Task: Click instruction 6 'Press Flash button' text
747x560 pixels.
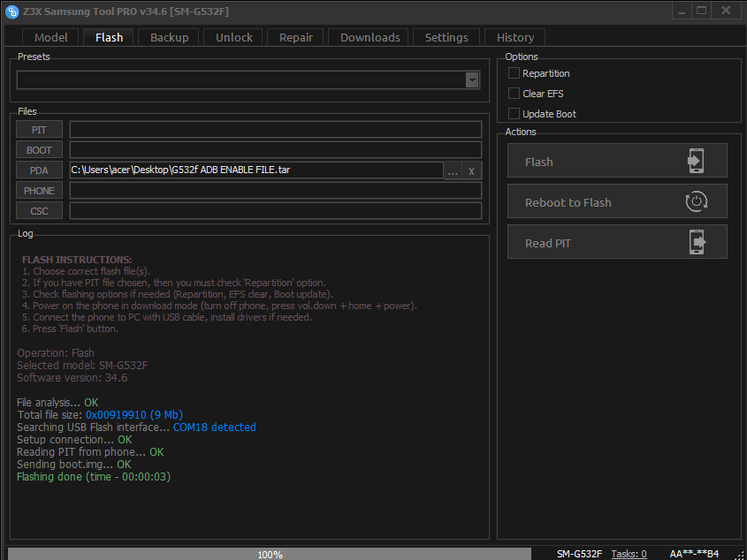Action: 71,329
